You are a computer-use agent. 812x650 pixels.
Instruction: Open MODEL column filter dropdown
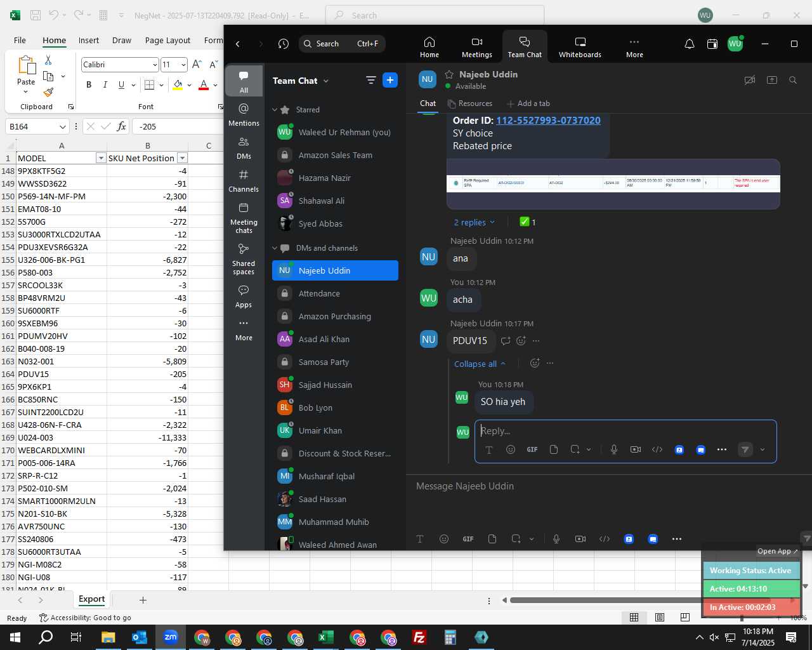coord(100,158)
